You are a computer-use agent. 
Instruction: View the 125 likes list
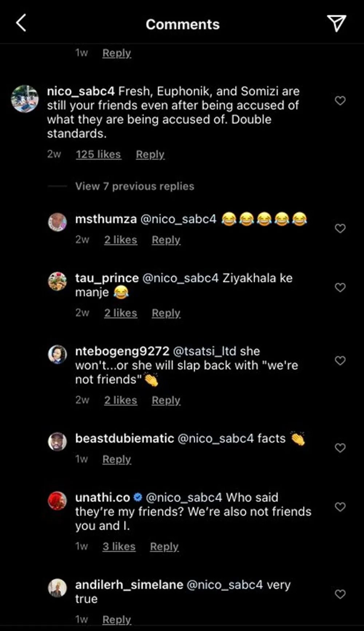pyautogui.click(x=98, y=154)
